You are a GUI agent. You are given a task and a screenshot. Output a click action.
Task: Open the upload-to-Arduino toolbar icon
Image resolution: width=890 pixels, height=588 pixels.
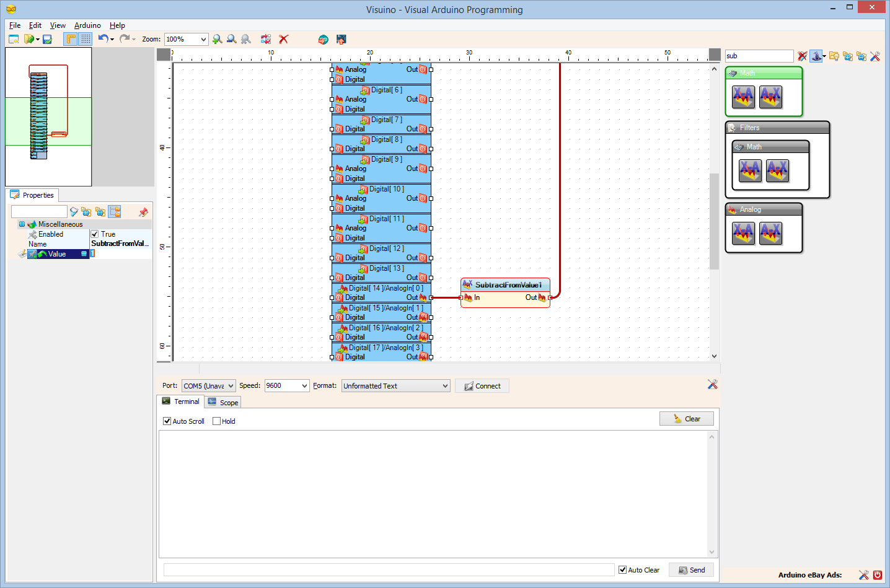340,39
